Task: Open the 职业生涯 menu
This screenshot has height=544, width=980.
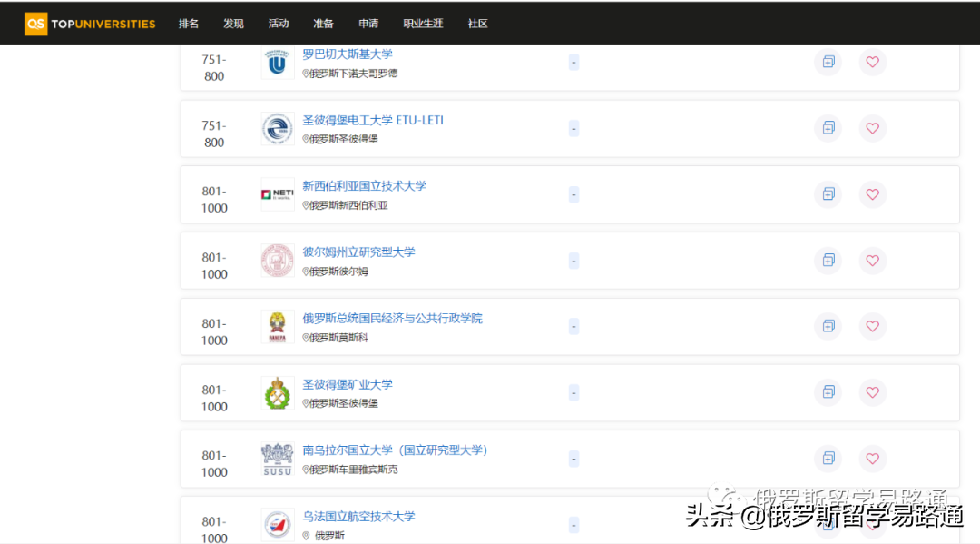Action: coord(423,24)
